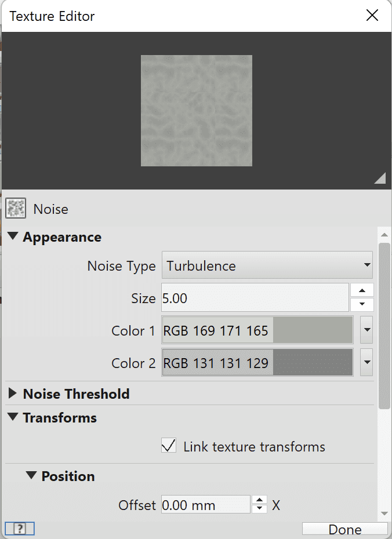Open the Noise Type dropdown
The image size is (392, 539).
267,265
